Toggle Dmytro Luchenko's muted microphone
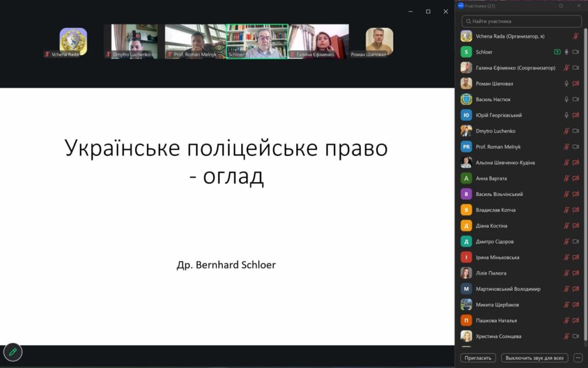588x368 pixels. pyautogui.click(x=566, y=131)
